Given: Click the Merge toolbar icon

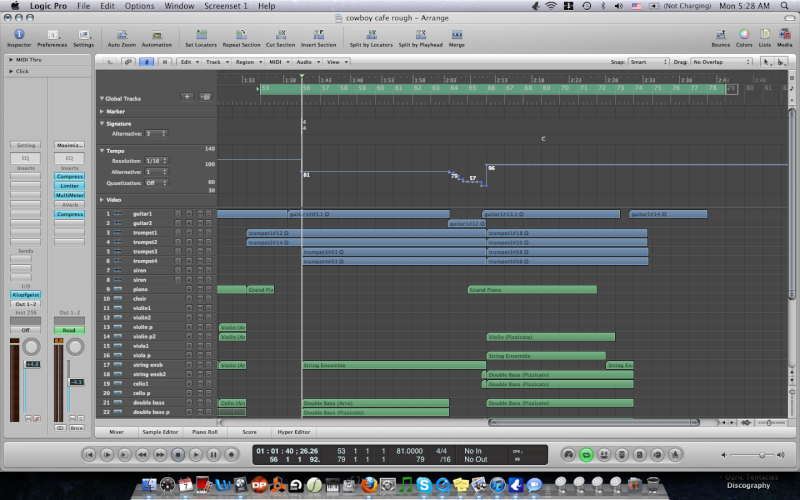Looking at the screenshot, I should [457, 35].
